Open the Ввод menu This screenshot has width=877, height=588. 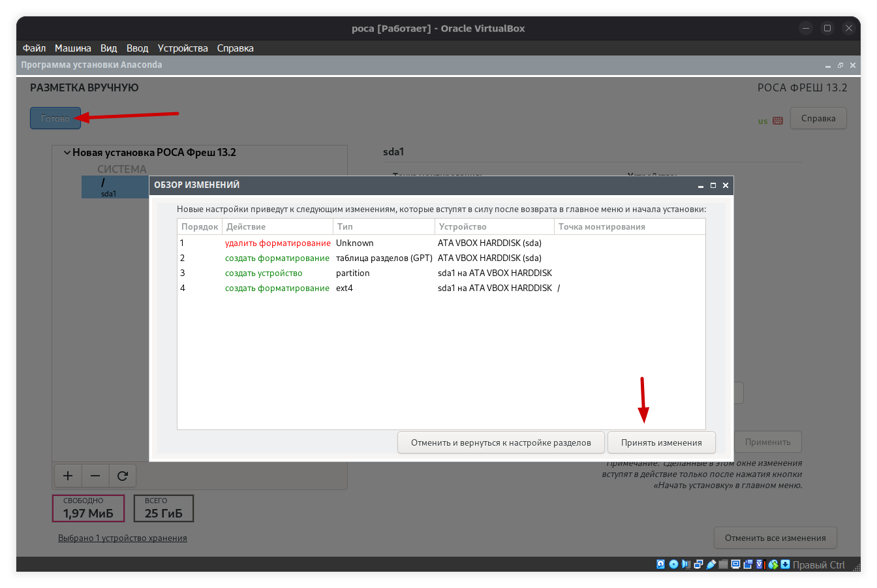pyautogui.click(x=137, y=48)
